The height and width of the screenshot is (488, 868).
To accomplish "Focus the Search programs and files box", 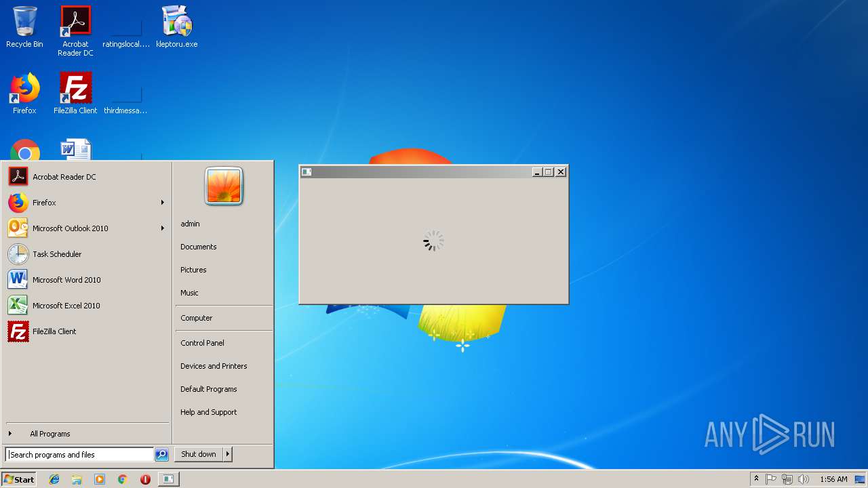I will click(x=79, y=455).
